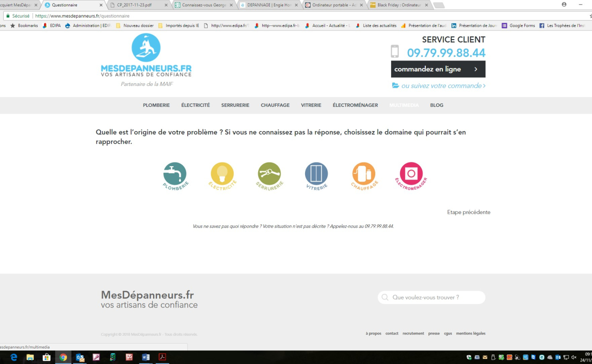Switch to the 'Black Friday : Ordinateur' tab
The image size is (592, 364).
[x=399, y=5]
